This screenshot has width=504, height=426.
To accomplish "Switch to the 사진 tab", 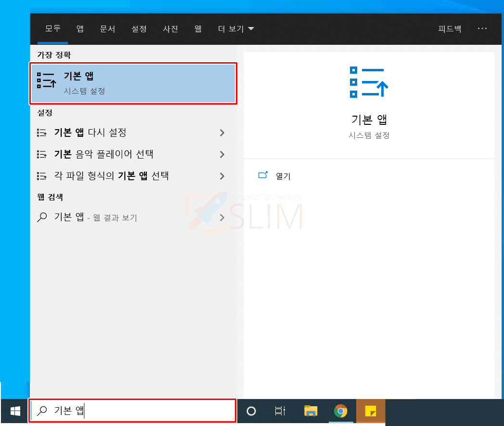I will click(x=170, y=28).
